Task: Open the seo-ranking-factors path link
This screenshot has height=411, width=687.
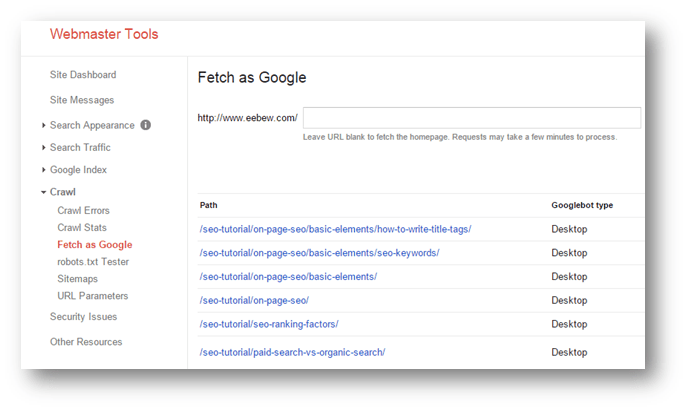Action: [269, 324]
